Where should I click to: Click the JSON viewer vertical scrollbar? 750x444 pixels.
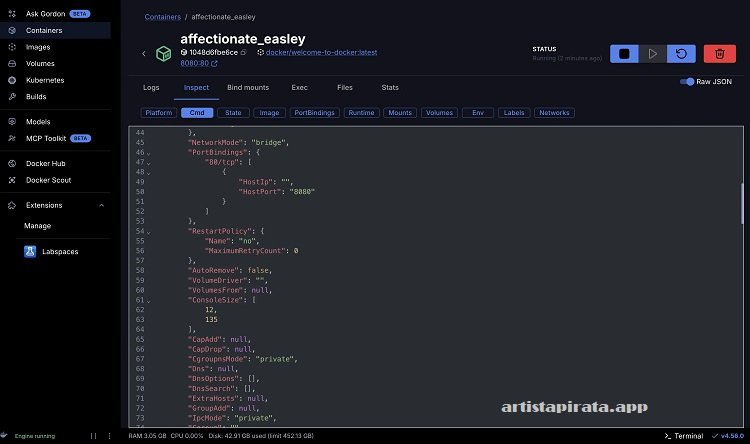[742, 203]
